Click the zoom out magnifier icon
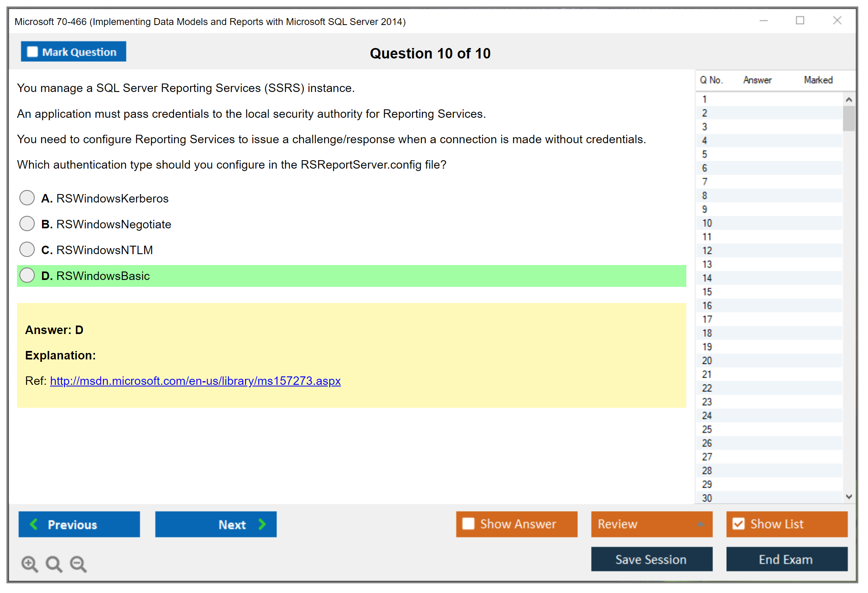This screenshot has height=593, width=868. [x=78, y=564]
